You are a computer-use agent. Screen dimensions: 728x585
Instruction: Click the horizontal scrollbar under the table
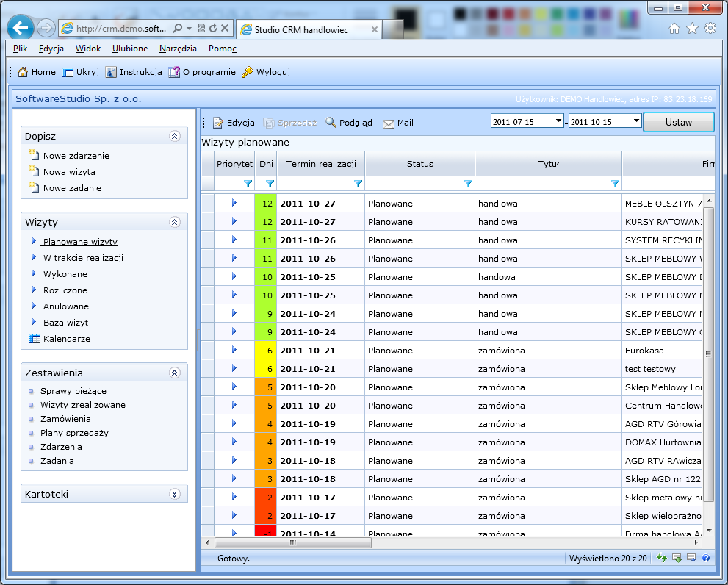tap(451, 542)
